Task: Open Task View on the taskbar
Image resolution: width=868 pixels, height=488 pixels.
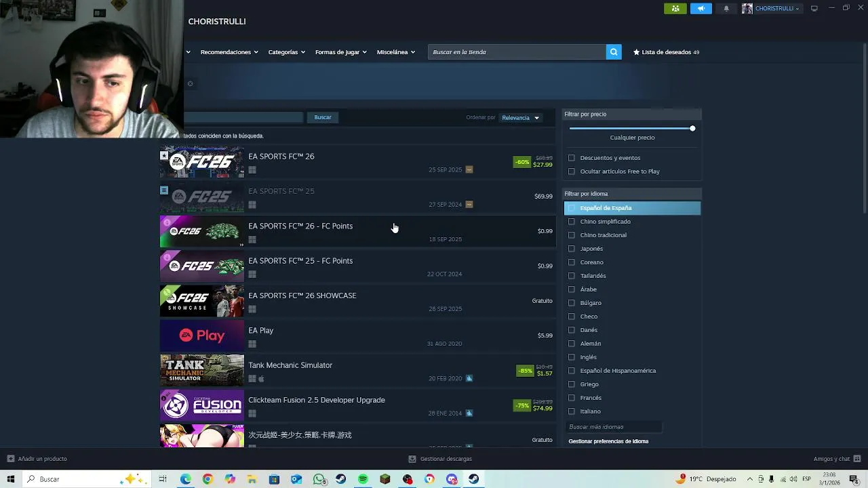Action: pos(163,479)
